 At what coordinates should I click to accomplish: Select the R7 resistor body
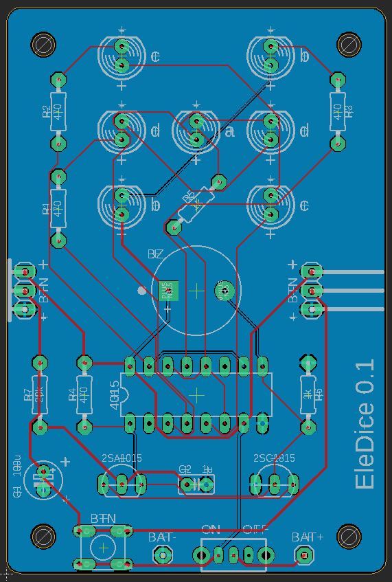click(40, 394)
